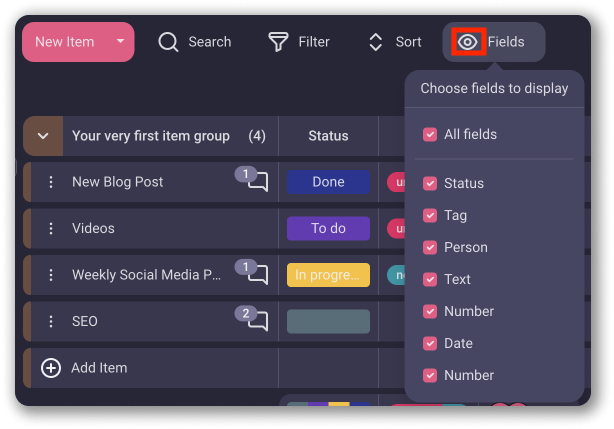Open the To do status dropdown for Videos
Screen dimensions: 614x429
pyautogui.click(x=328, y=228)
